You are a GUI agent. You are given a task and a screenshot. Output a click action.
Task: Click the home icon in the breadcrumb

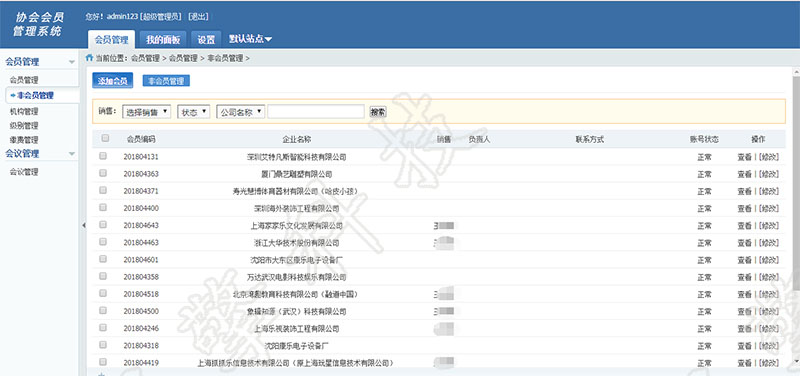[x=89, y=58]
